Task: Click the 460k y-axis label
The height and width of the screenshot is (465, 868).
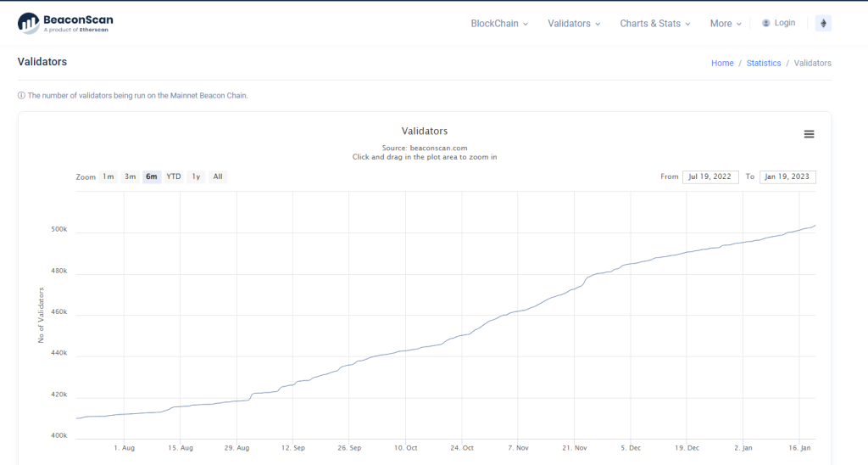Action: point(58,312)
